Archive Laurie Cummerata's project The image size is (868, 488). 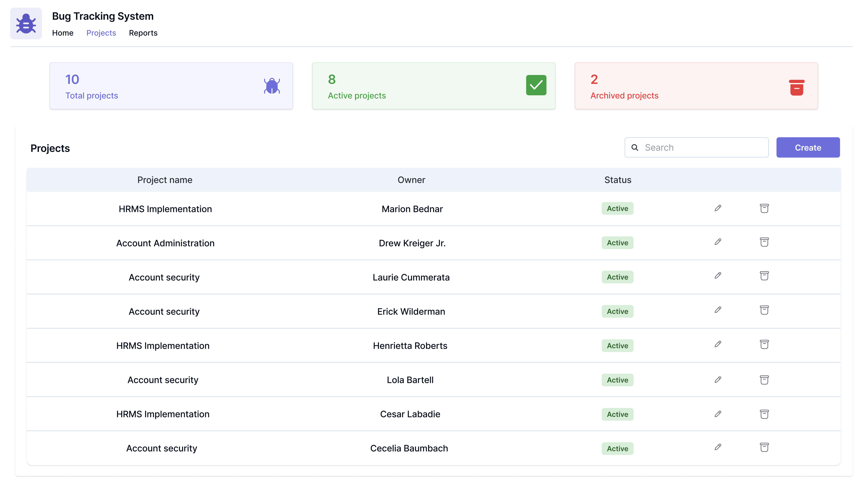point(764,276)
